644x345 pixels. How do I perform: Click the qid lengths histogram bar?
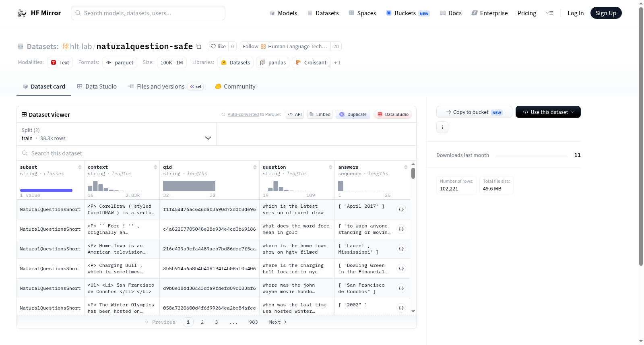click(189, 186)
